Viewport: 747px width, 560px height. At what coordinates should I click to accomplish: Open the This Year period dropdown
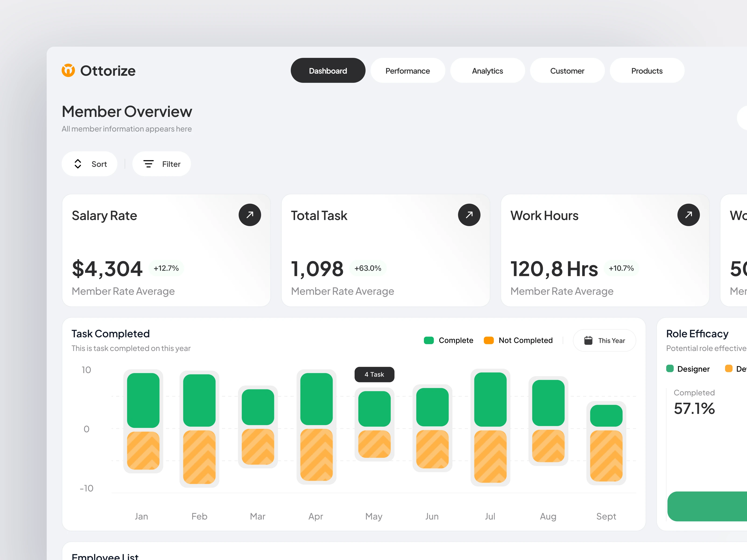[604, 341]
